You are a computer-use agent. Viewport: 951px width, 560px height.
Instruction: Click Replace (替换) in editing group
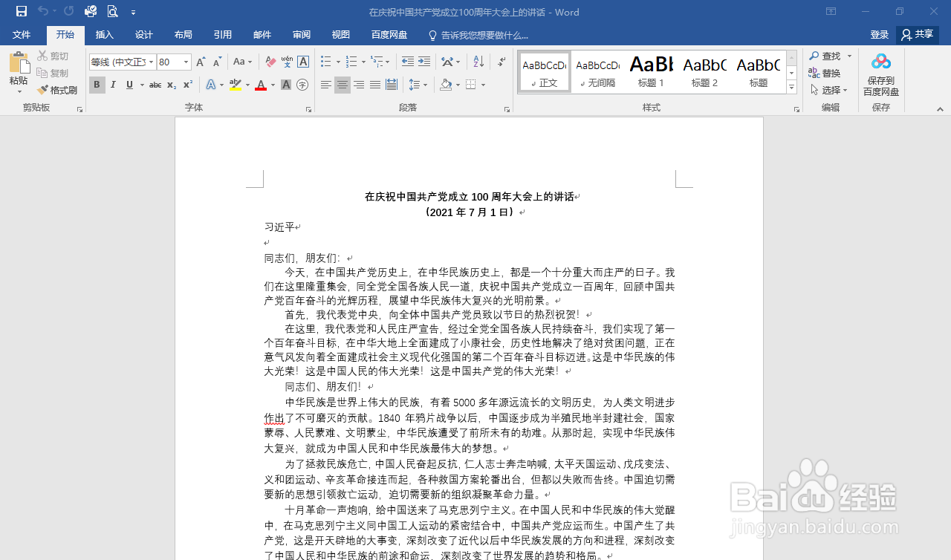point(825,73)
